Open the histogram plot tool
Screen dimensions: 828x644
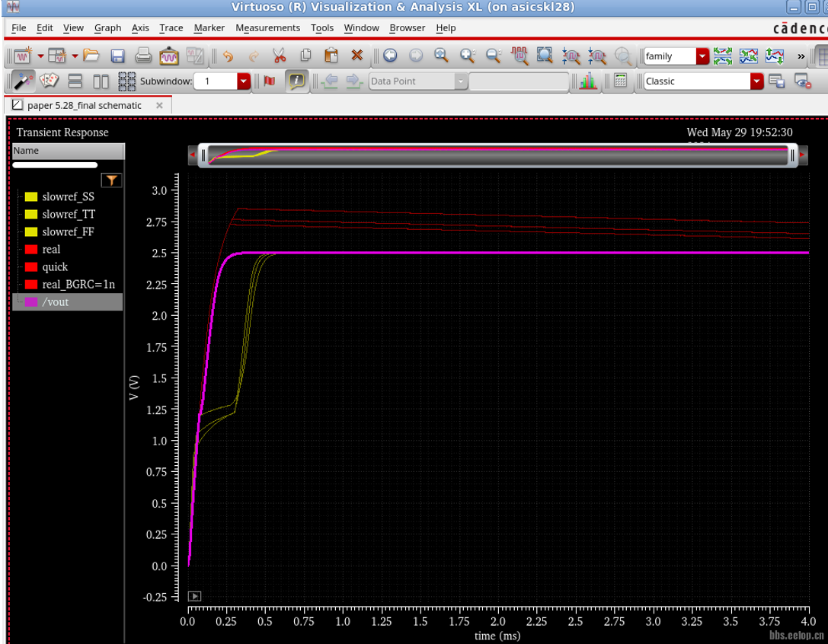[x=588, y=81]
